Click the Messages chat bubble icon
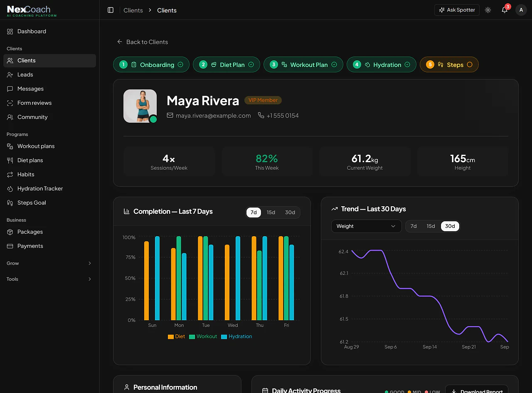The image size is (532, 393). click(10, 89)
